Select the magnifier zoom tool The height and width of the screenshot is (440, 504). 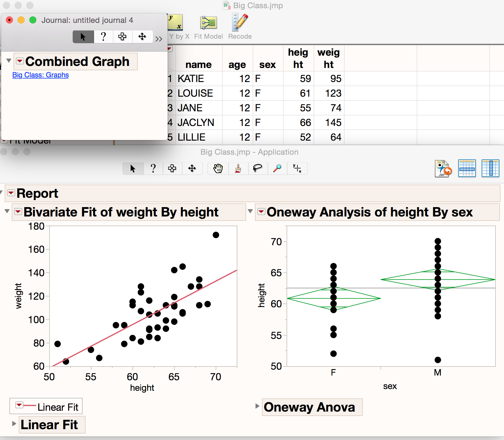(x=277, y=168)
